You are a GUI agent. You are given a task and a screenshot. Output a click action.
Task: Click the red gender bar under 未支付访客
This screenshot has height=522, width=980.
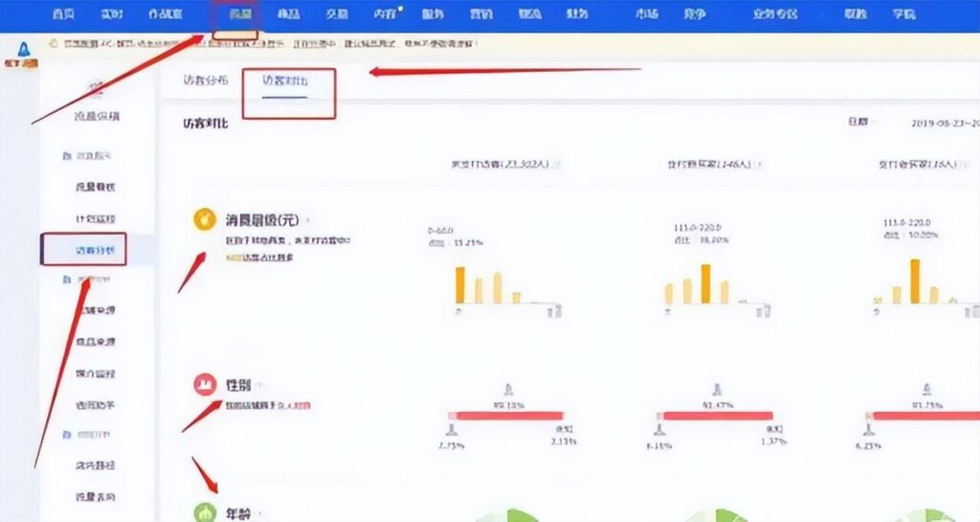(x=506, y=416)
